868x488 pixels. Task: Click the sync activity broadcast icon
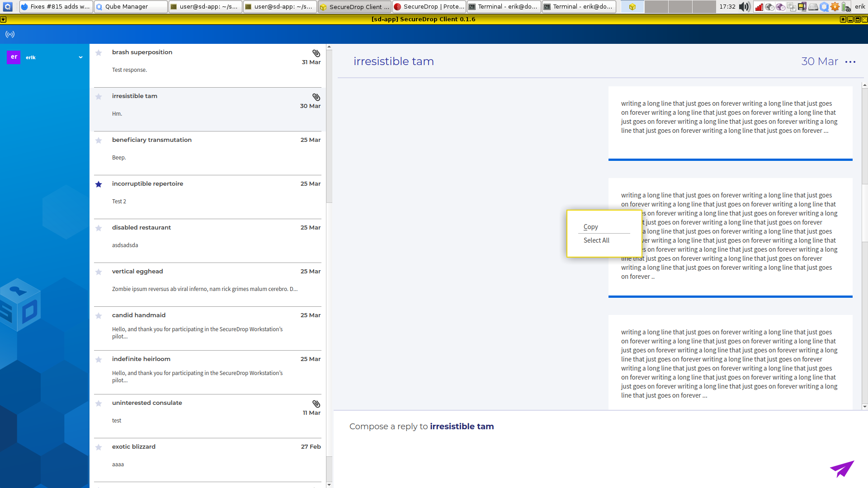pos(10,34)
